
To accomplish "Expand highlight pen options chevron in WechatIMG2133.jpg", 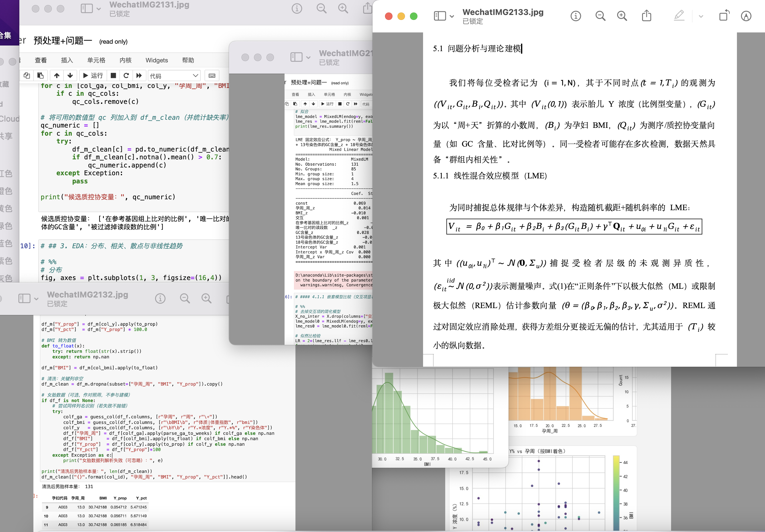I will [701, 16].
